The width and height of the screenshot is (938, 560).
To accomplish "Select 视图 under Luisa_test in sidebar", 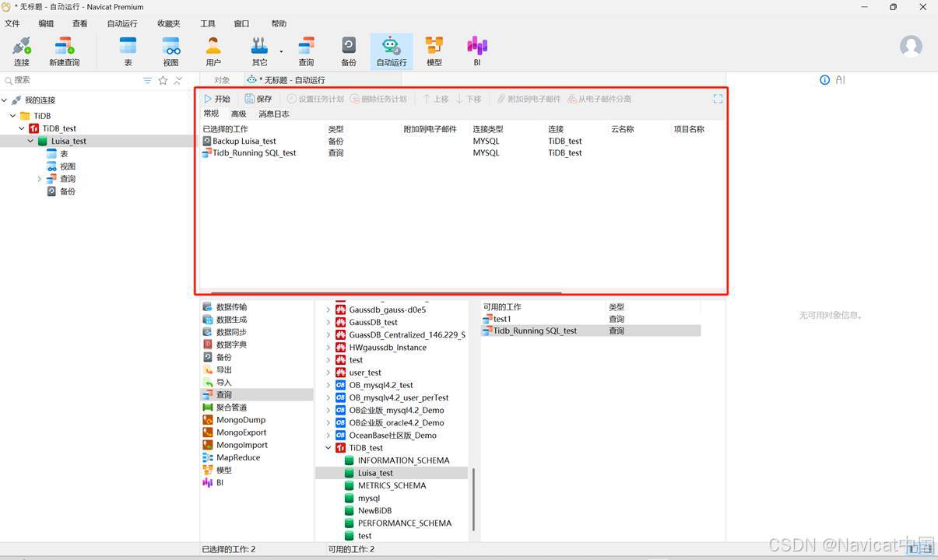I will coord(68,166).
